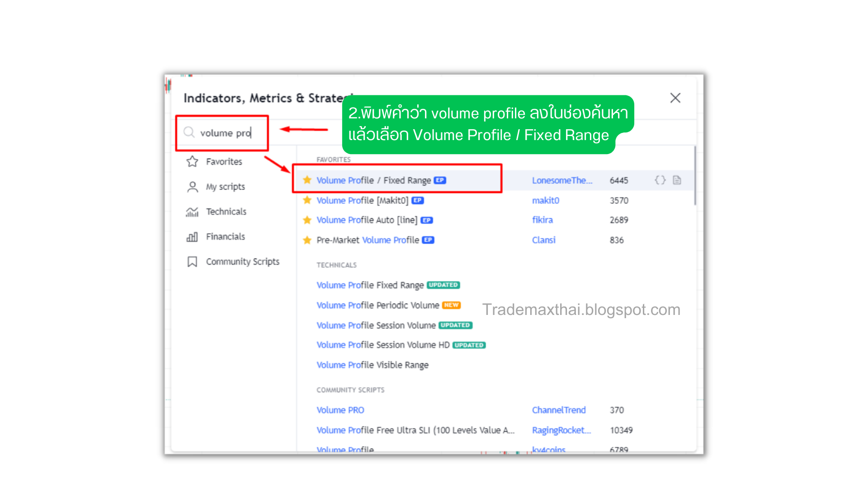The image size is (868, 488).
Task: Select Volume PRO community script
Action: 340,410
